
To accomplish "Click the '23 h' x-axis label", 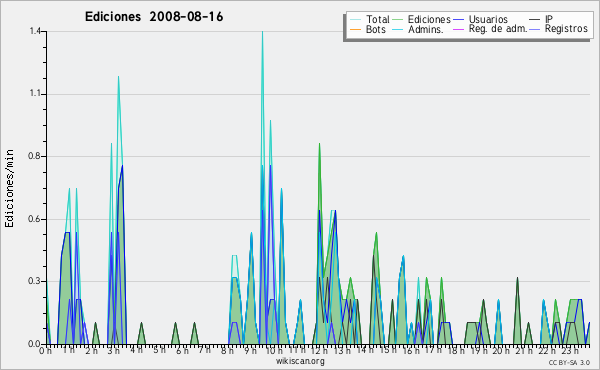I will (x=569, y=350).
